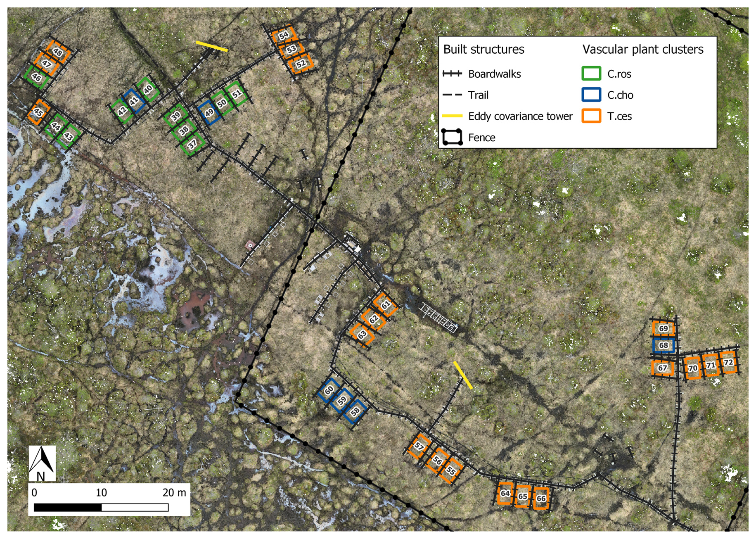
Task: Click on blue plot label 60
Action: (x=329, y=390)
